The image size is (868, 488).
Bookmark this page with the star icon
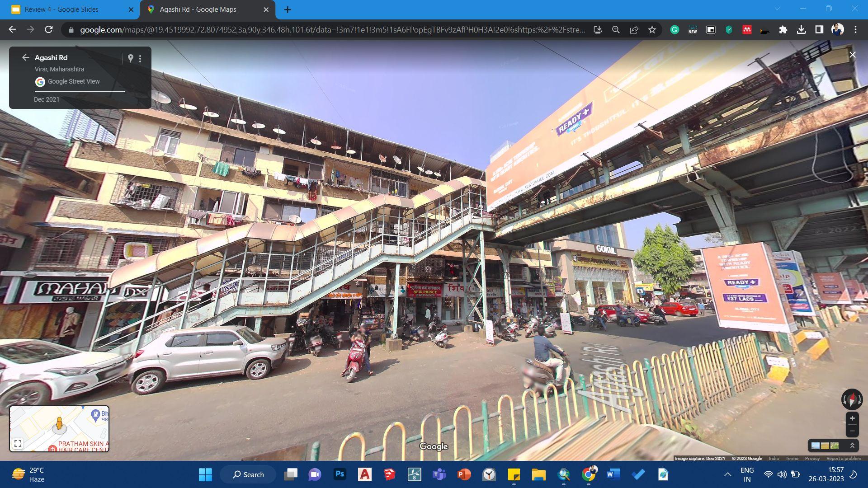[652, 30]
